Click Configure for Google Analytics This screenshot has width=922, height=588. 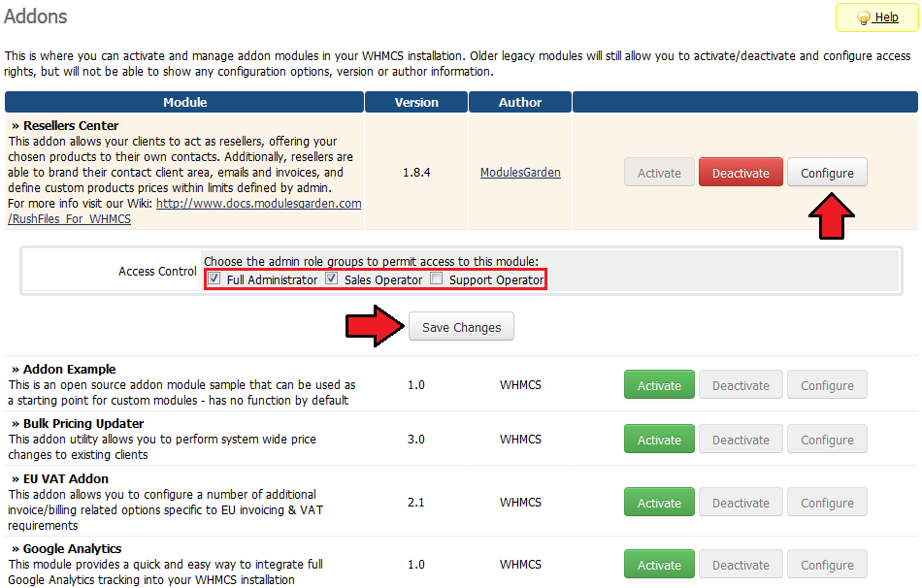[827, 565]
